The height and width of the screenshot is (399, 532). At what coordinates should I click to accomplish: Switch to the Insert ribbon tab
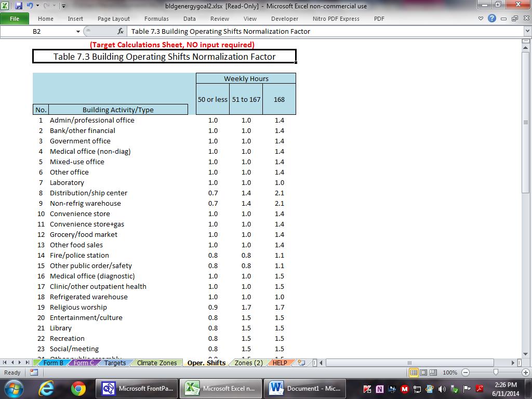tap(75, 19)
